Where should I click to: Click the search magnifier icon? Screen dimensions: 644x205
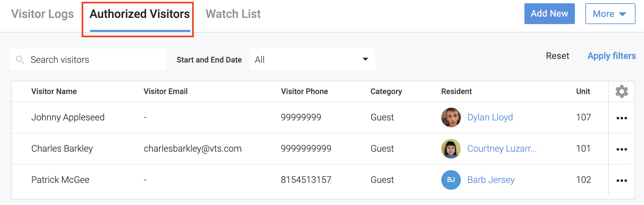(20, 60)
